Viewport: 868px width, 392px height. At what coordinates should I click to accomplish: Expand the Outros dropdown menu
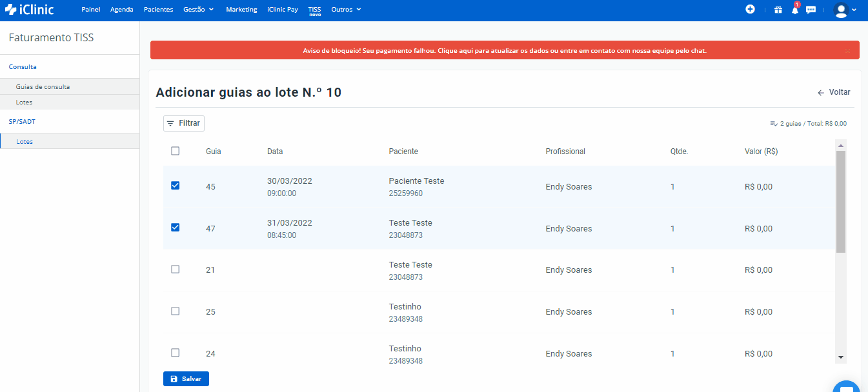point(346,10)
